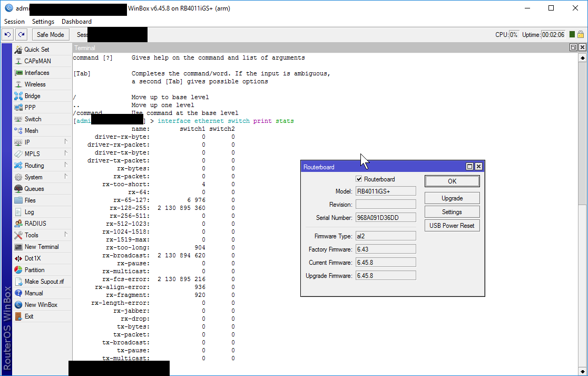The width and height of the screenshot is (588, 376).
Task: Click the terminal scrollbar up arrow
Action: pos(582,58)
